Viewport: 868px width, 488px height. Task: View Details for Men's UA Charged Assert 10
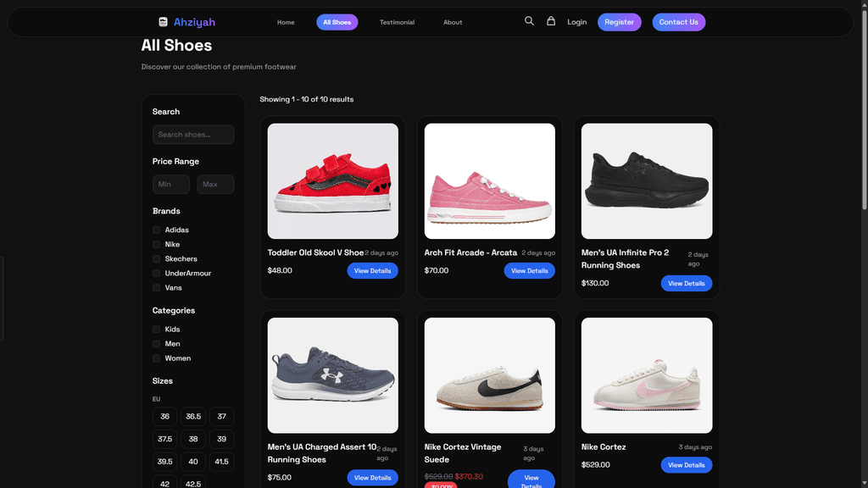(x=373, y=478)
